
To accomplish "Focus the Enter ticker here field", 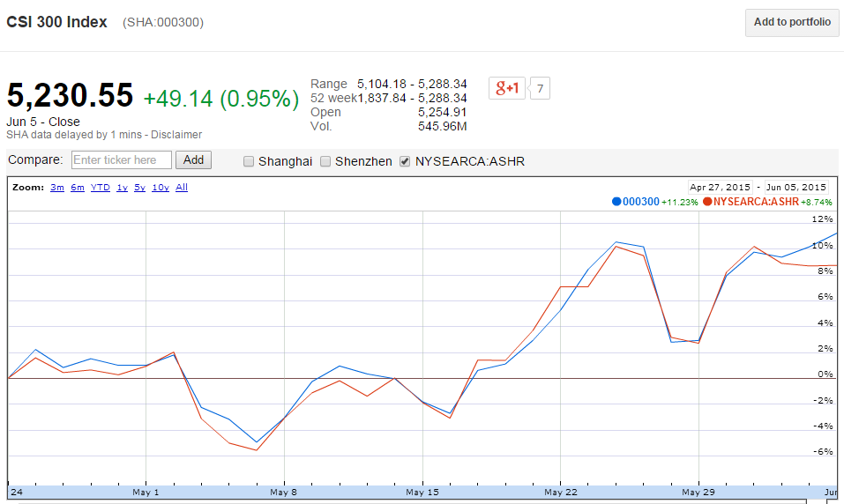I will tap(122, 159).
